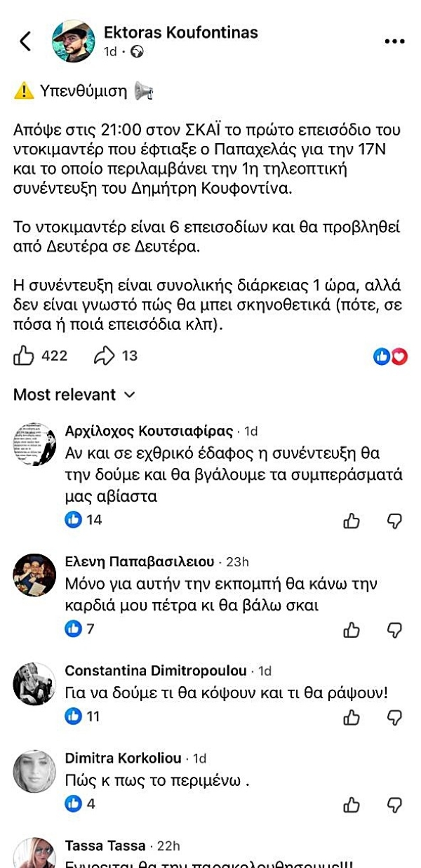421x868 pixels.
Task: Like Dimitra Korkoliou's comment
Action: click(352, 804)
